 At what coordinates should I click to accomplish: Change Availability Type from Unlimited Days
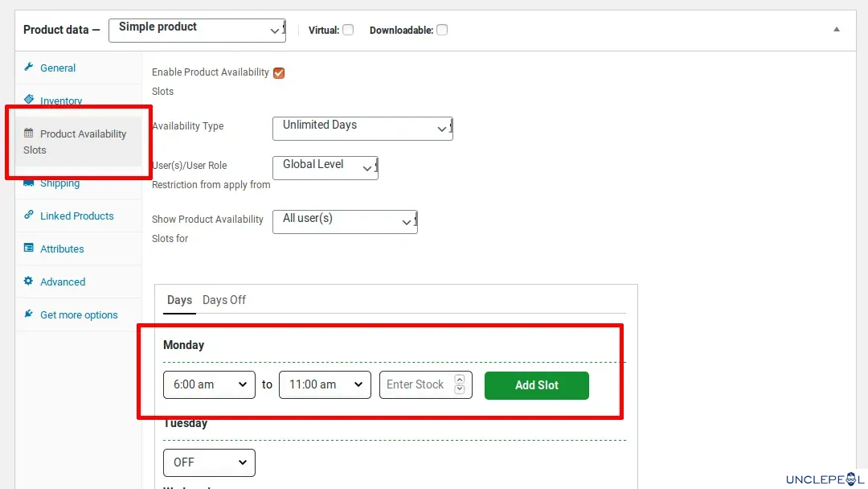click(x=362, y=128)
